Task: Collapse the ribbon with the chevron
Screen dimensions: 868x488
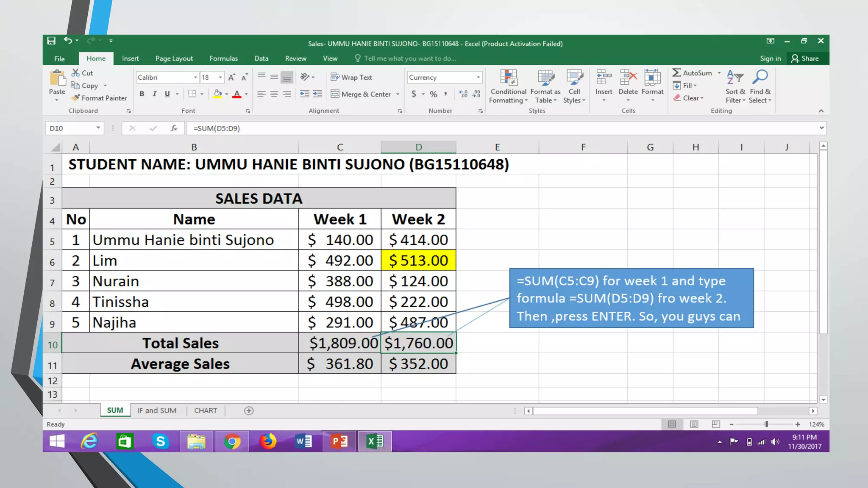Action: coord(821,111)
